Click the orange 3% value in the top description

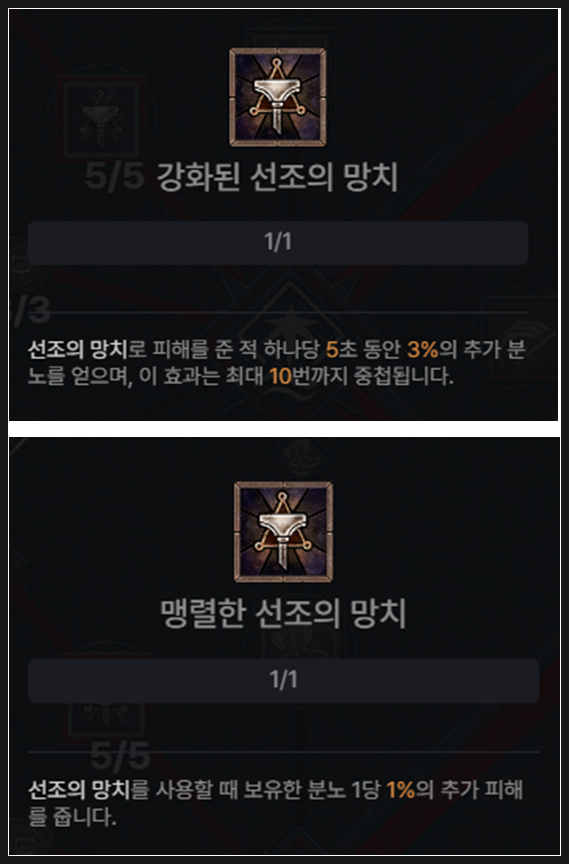(422, 349)
